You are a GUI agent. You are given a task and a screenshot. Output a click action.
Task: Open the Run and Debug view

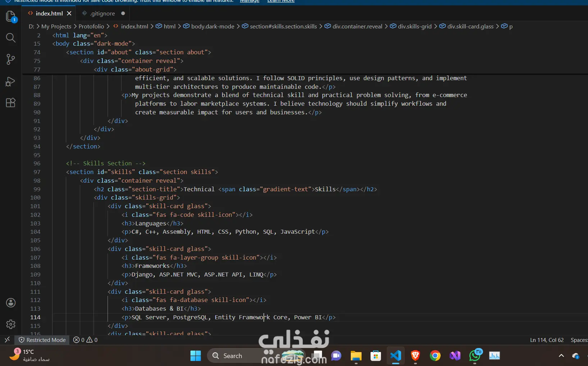[x=11, y=82]
